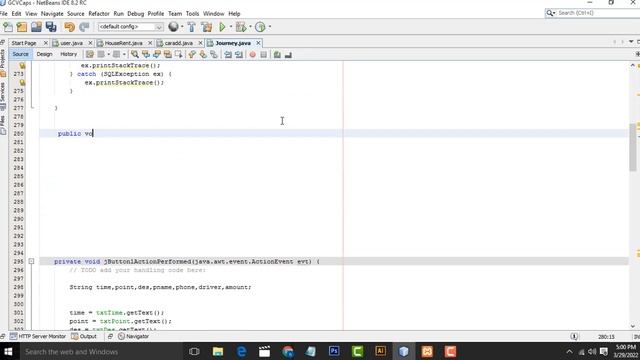This screenshot has width=640, height=360.
Task: Toggle Bookmark editor icon
Action: (213, 55)
